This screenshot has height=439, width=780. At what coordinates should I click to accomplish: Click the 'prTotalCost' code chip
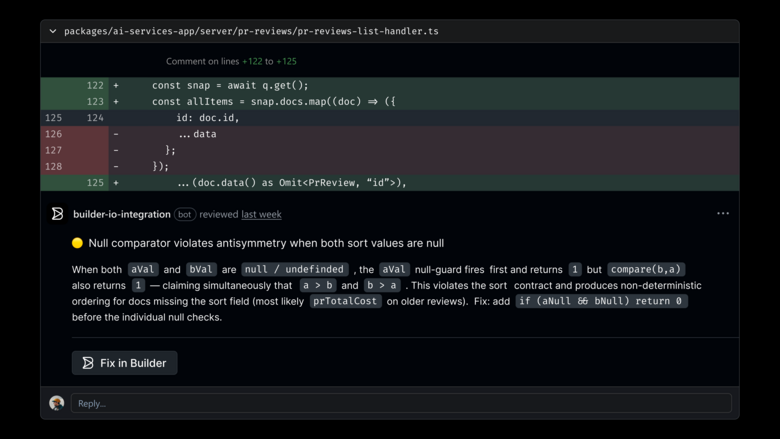pyautogui.click(x=345, y=301)
